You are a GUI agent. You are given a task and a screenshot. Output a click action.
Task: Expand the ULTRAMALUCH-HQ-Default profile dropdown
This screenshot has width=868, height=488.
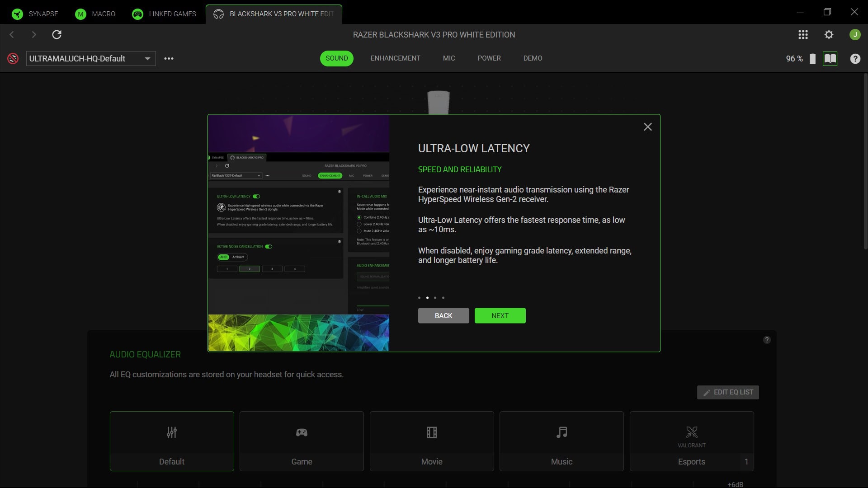point(91,59)
